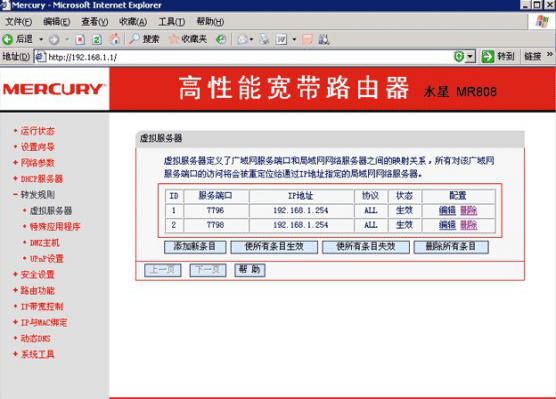Open Favorites star icon

[x=173, y=39]
